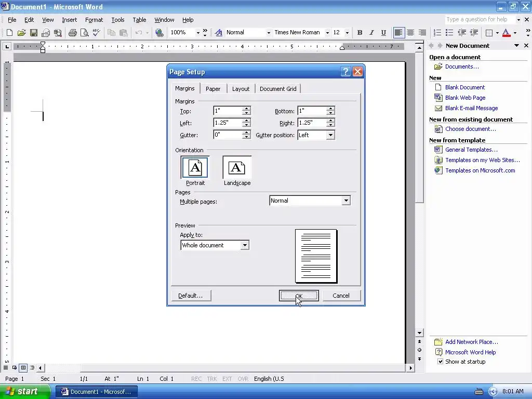Image resolution: width=532 pixels, height=399 pixels.
Task: Click Document1 taskbar button
Action: click(x=97, y=392)
